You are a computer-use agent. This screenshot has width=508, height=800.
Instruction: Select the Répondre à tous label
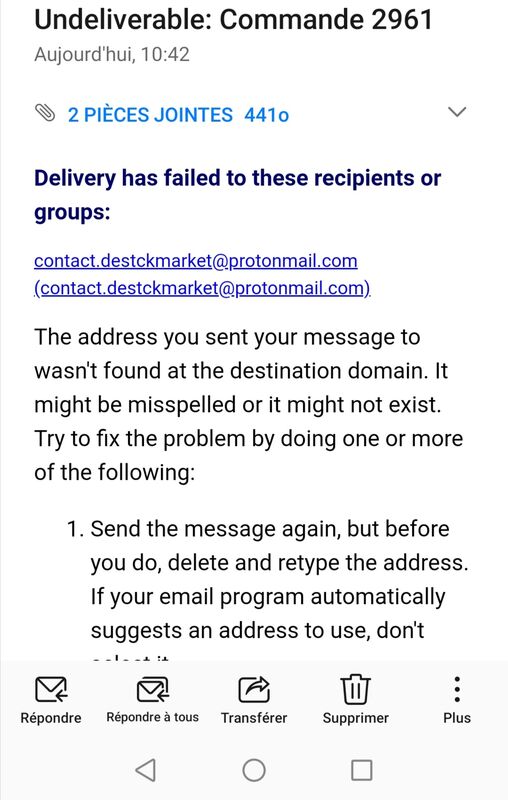(x=153, y=717)
